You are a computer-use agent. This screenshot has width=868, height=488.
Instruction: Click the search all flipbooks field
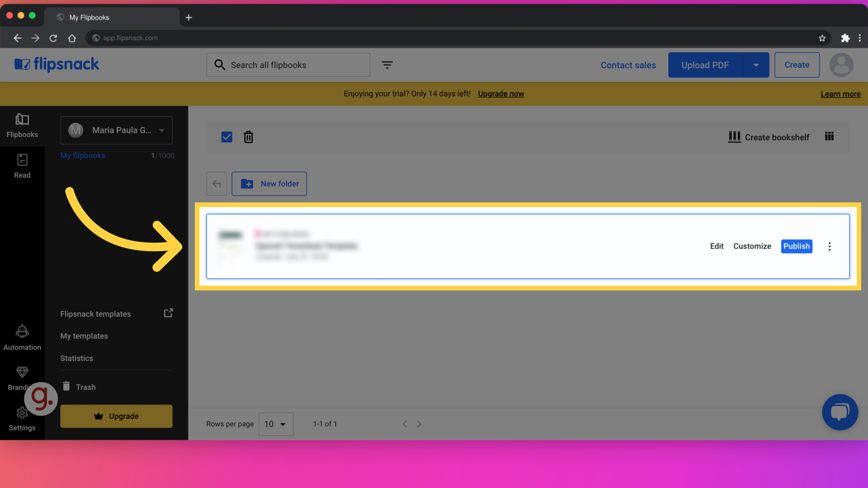pyautogui.click(x=288, y=64)
